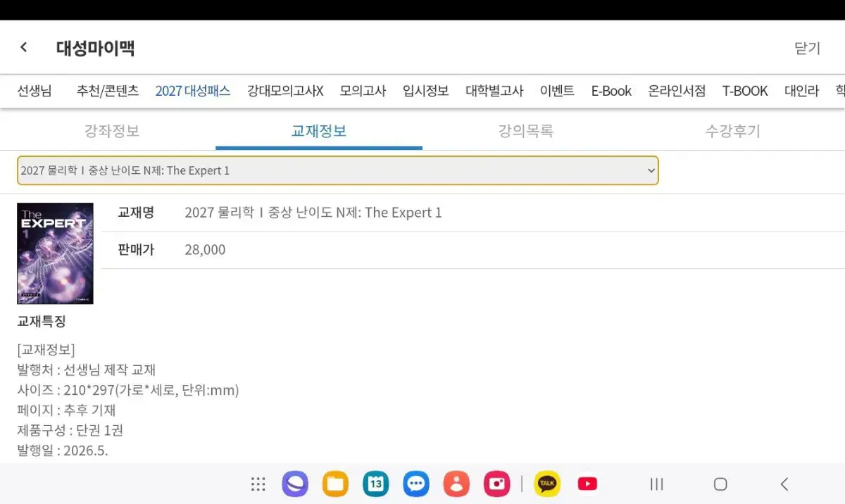Tap the 교재명 label

click(136, 213)
